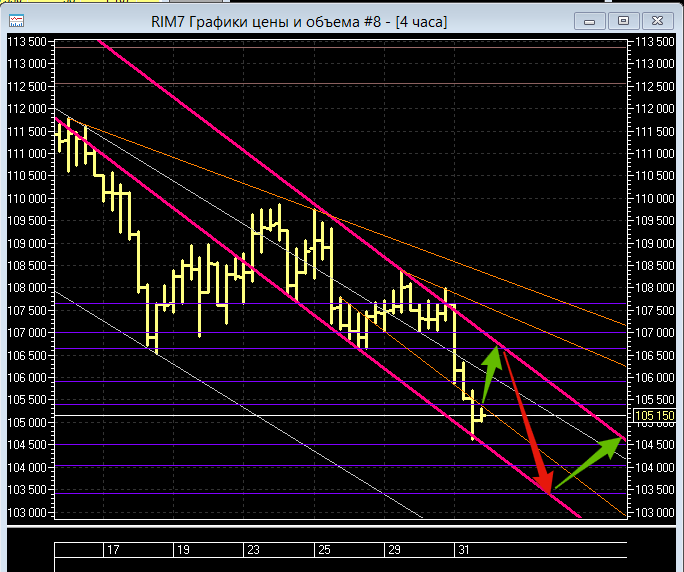Click 103 000 on the left price axis
Image resolution: width=684 pixels, height=572 pixels.
[x=27, y=512]
